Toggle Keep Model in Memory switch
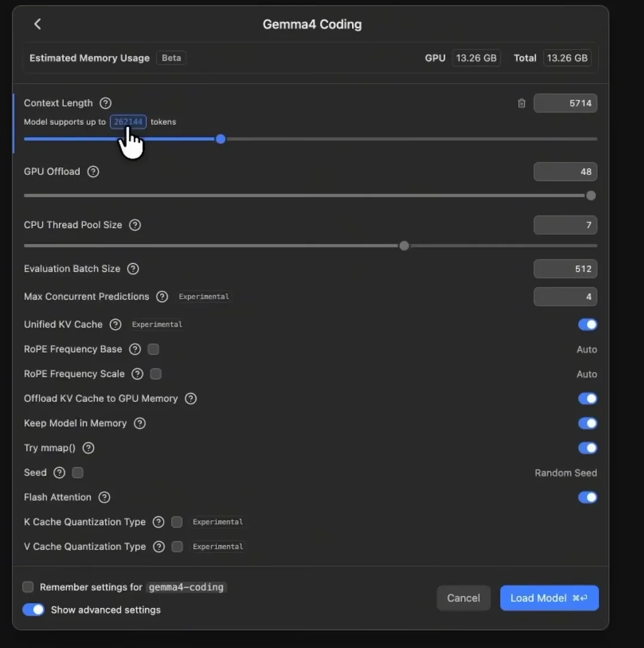This screenshot has width=644, height=648. click(587, 423)
